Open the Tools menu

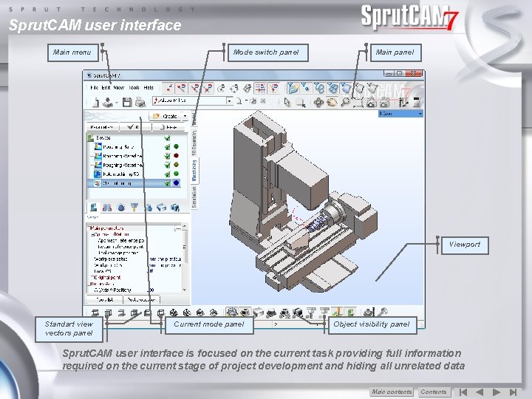click(134, 87)
